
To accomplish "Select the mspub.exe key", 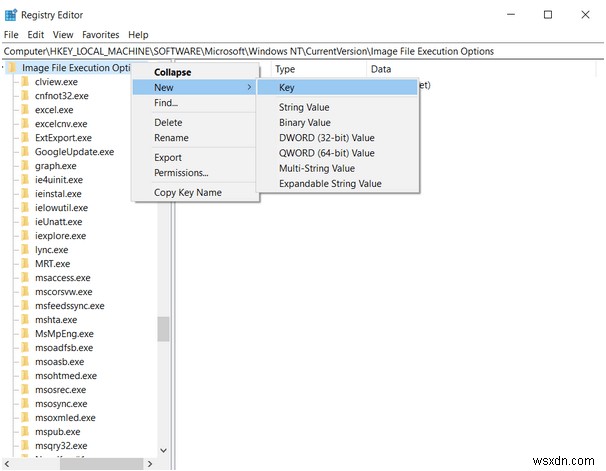I will [x=58, y=432].
